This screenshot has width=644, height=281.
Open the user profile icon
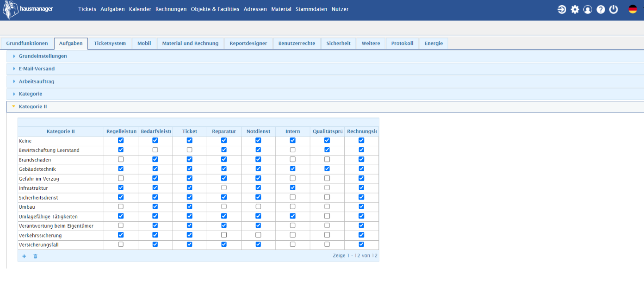point(588,9)
